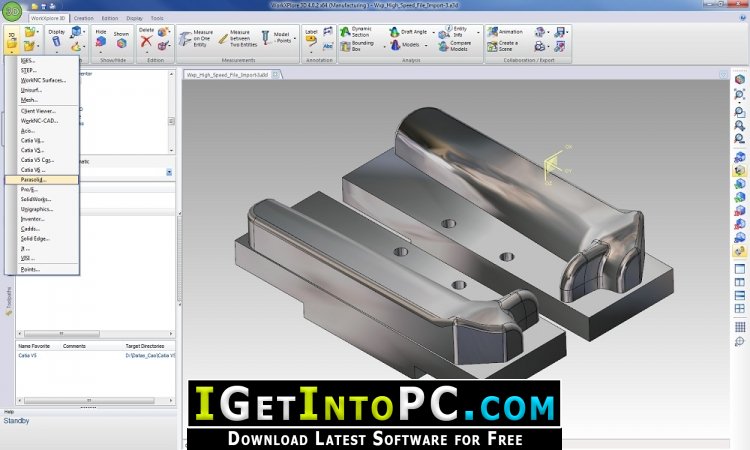This screenshot has width=750, height=450.
Task: Click the Bounding Box analysis tool
Action: click(x=357, y=46)
